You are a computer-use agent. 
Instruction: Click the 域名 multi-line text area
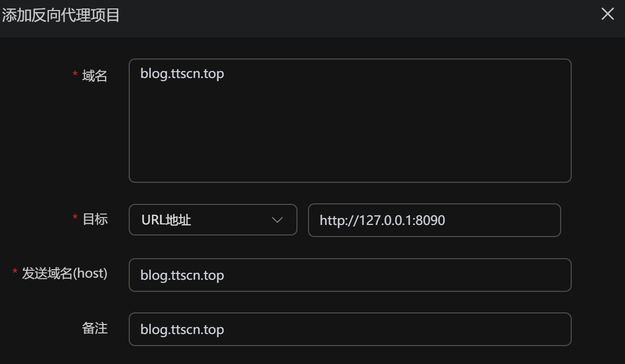pos(350,132)
